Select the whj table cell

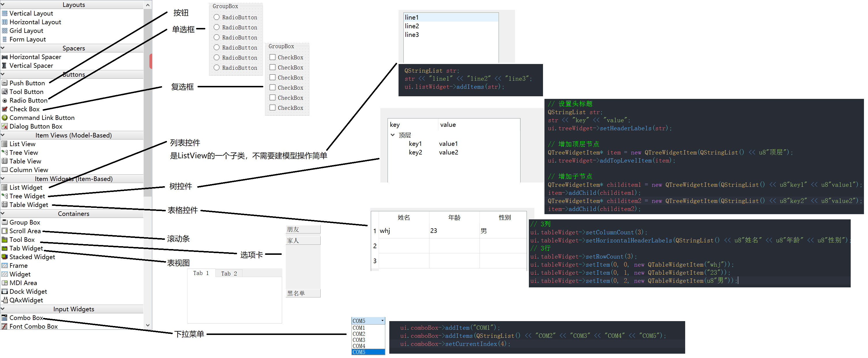coord(404,231)
